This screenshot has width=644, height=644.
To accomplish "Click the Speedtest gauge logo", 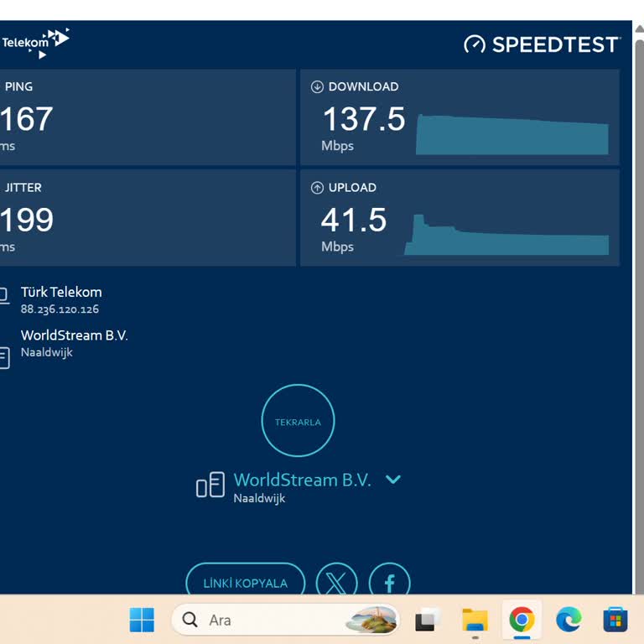I will pos(475,44).
